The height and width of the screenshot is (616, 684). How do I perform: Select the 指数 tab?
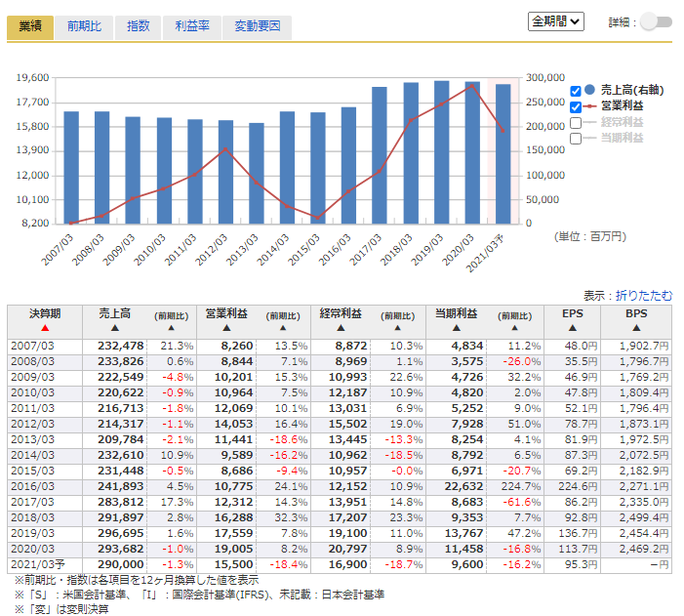click(x=138, y=26)
